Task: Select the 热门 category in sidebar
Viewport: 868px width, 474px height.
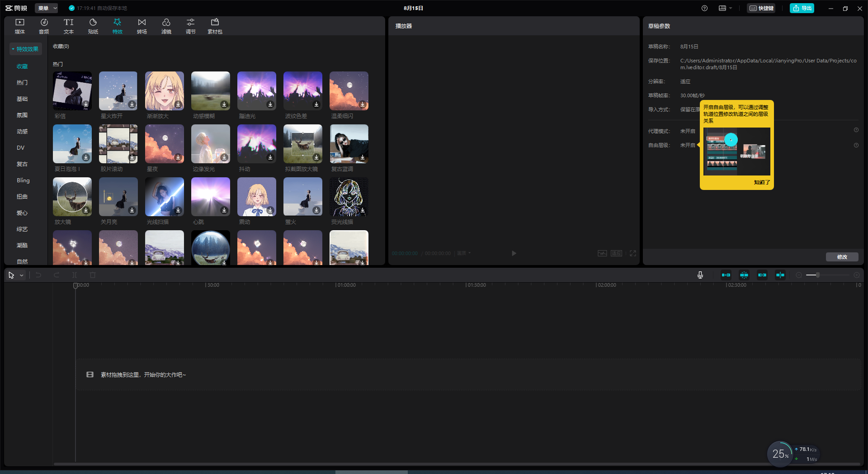Action: (x=22, y=83)
